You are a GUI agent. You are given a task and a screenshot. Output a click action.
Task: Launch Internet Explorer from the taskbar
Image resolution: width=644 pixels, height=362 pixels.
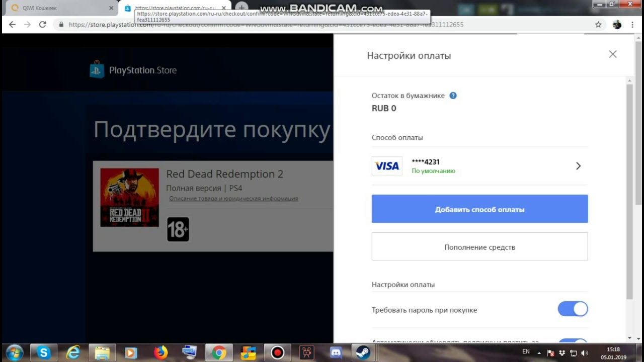73,353
